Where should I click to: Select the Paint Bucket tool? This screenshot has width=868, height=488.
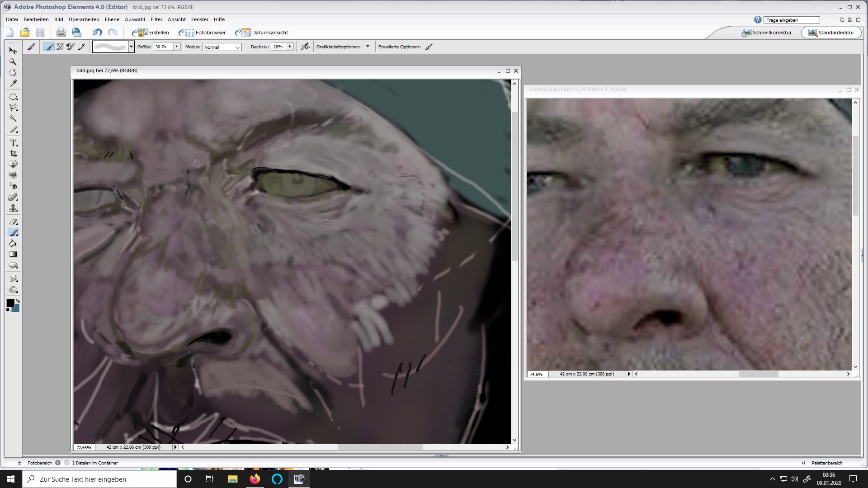(13, 244)
